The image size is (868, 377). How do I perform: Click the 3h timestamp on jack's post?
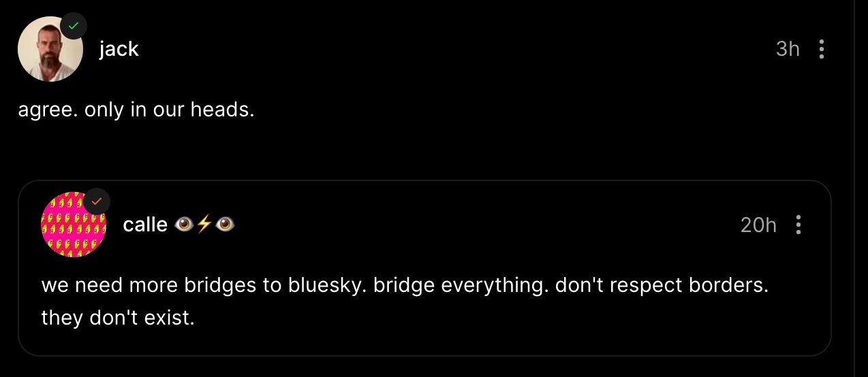pos(788,49)
